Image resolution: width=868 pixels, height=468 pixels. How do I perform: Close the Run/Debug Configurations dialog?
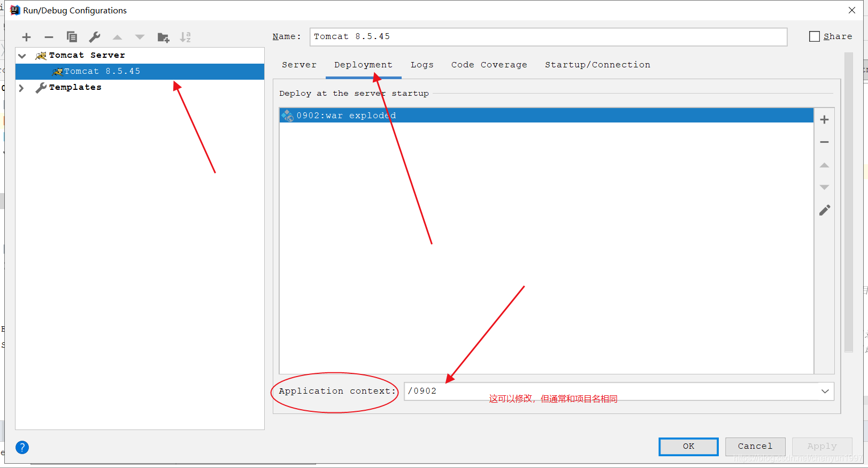(x=852, y=10)
